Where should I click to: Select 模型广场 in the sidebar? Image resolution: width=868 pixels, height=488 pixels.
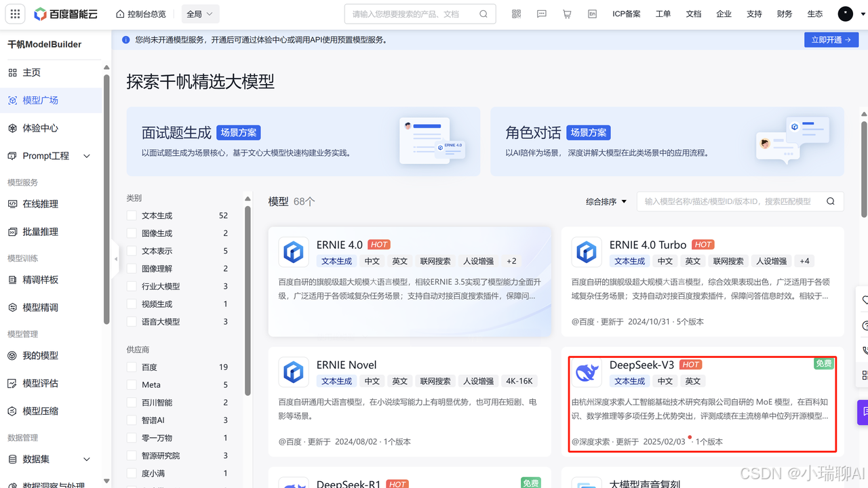pyautogui.click(x=51, y=100)
